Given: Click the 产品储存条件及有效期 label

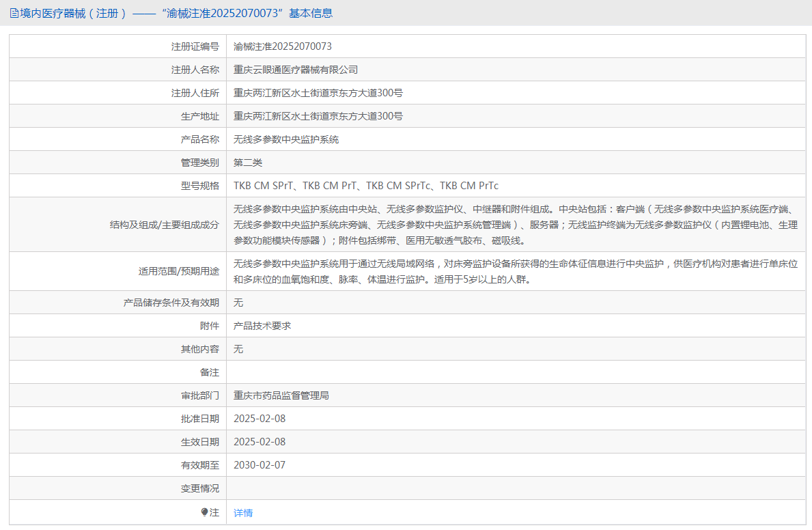Looking at the screenshot, I should click(x=171, y=303).
